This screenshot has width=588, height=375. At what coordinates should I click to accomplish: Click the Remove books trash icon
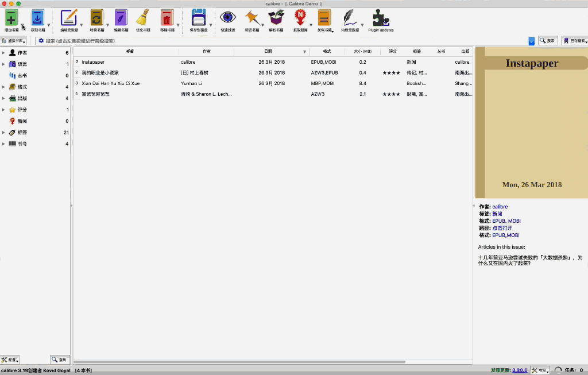coord(167,18)
